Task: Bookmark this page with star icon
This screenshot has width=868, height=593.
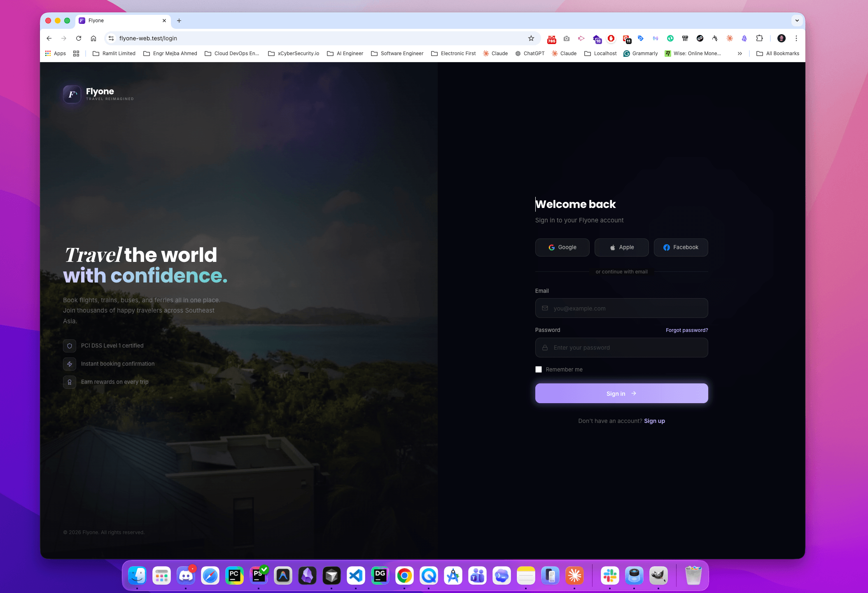Action: pos(531,38)
